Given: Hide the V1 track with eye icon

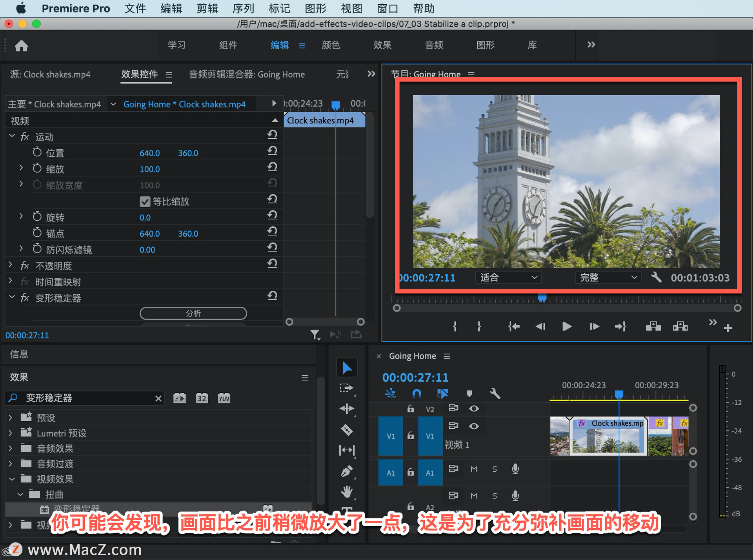Looking at the screenshot, I should pos(474,426).
